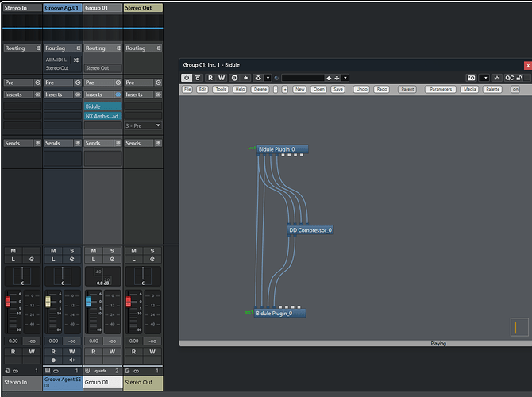
Task: Click Open in the Bidule toolbar
Action: pyautogui.click(x=319, y=89)
